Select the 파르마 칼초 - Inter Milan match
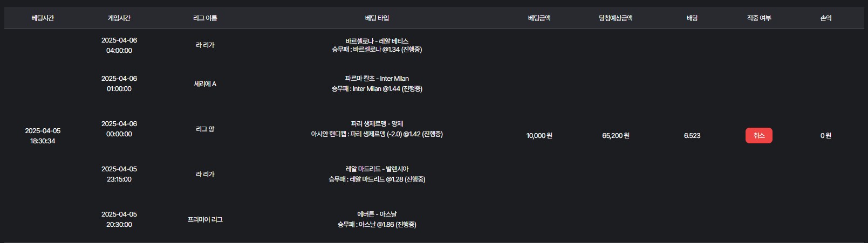Viewport: 868px width, 243px height. (x=377, y=79)
